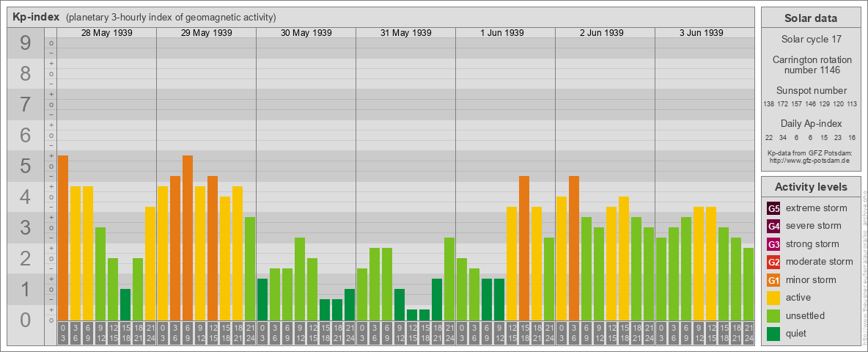The width and height of the screenshot is (868, 352).
Task: Click sunspot number value 172
Action: pyautogui.click(x=783, y=104)
